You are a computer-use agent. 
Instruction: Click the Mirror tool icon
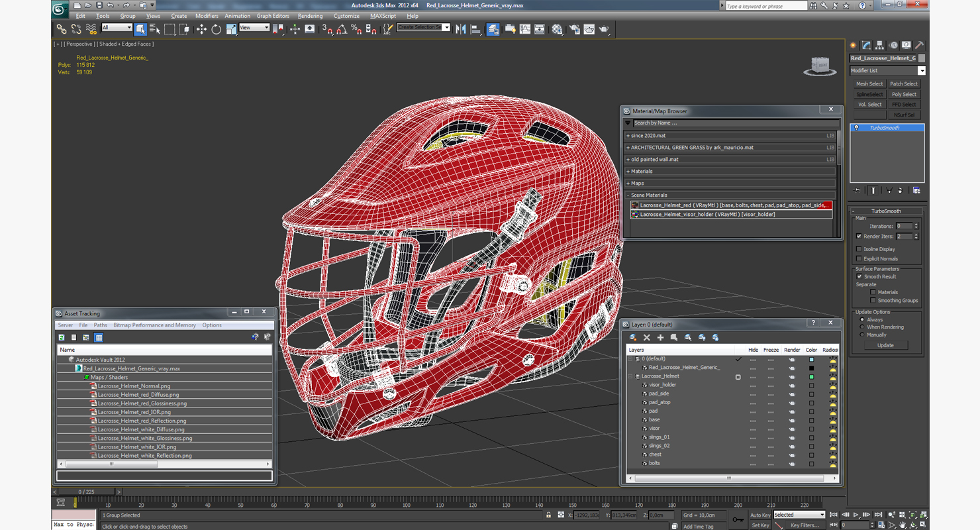click(x=461, y=29)
